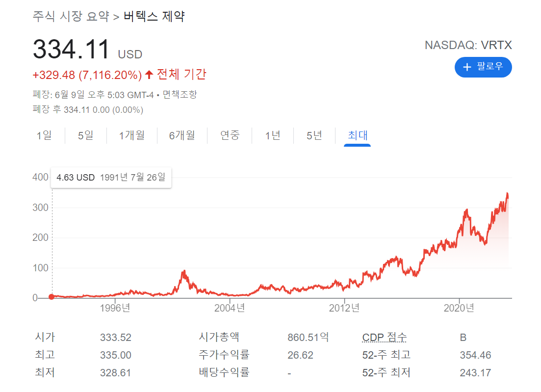The image size is (541, 392).
Task: Click the 100 y-axis label
Action: point(40,268)
